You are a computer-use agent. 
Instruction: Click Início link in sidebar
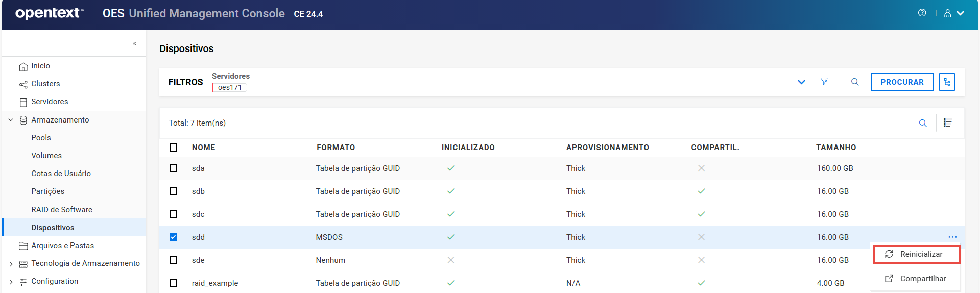tap(40, 66)
